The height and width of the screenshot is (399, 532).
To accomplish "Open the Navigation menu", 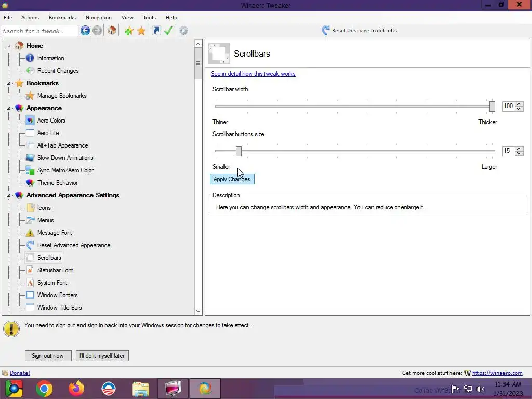I will [98, 17].
